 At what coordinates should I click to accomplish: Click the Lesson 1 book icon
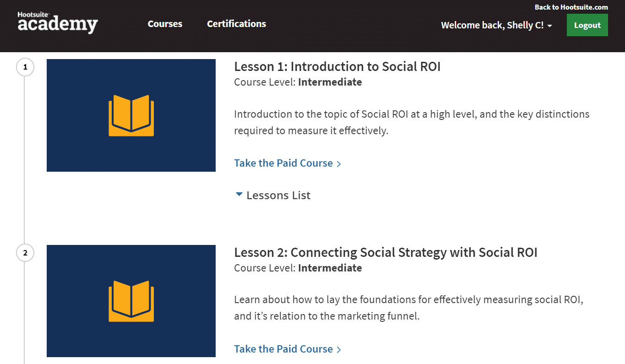(131, 115)
